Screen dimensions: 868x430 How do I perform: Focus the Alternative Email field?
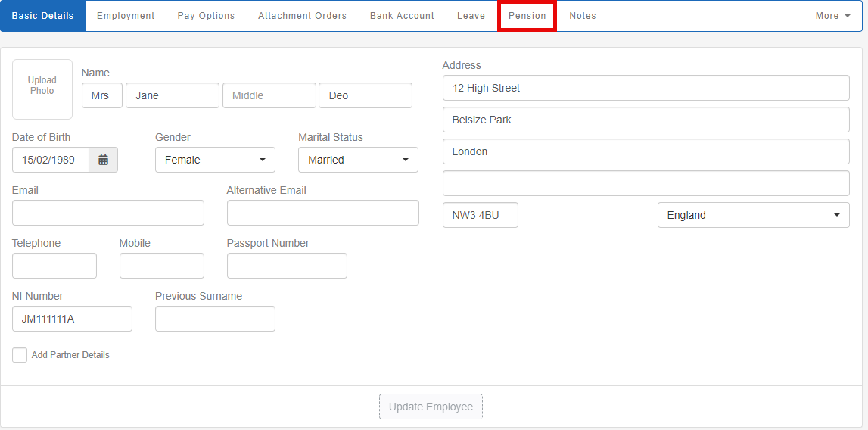pyautogui.click(x=322, y=213)
